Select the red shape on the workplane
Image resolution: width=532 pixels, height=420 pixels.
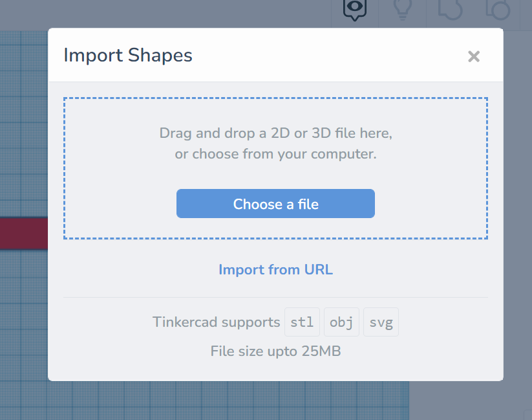(x=23, y=234)
